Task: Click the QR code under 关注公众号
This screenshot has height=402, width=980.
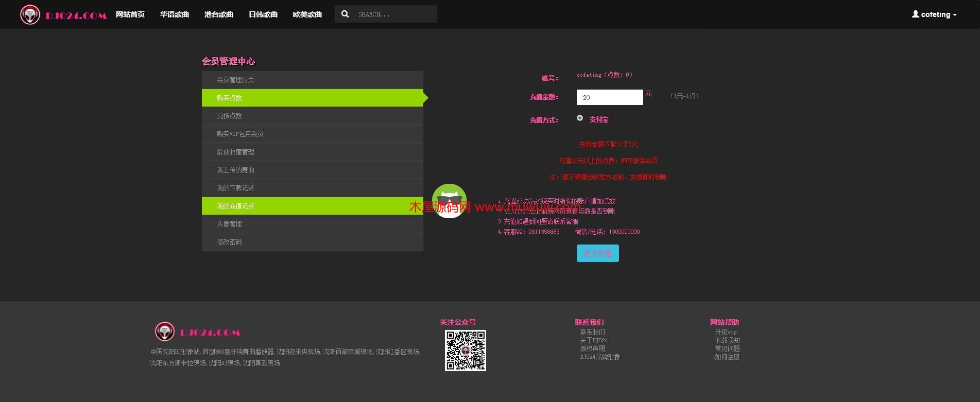Action: point(465,350)
